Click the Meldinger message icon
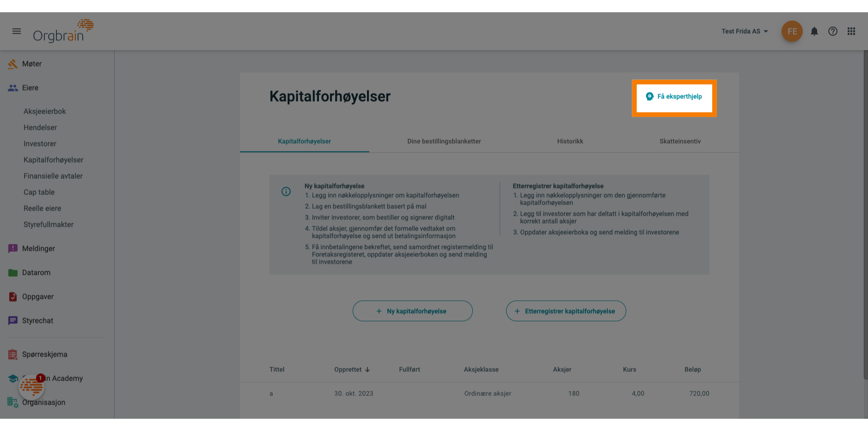This screenshot has height=431, width=868. [13, 249]
